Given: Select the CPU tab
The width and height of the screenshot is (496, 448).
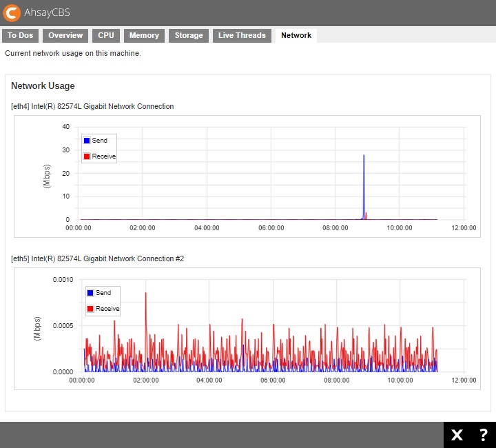Looking at the screenshot, I should (x=106, y=36).
